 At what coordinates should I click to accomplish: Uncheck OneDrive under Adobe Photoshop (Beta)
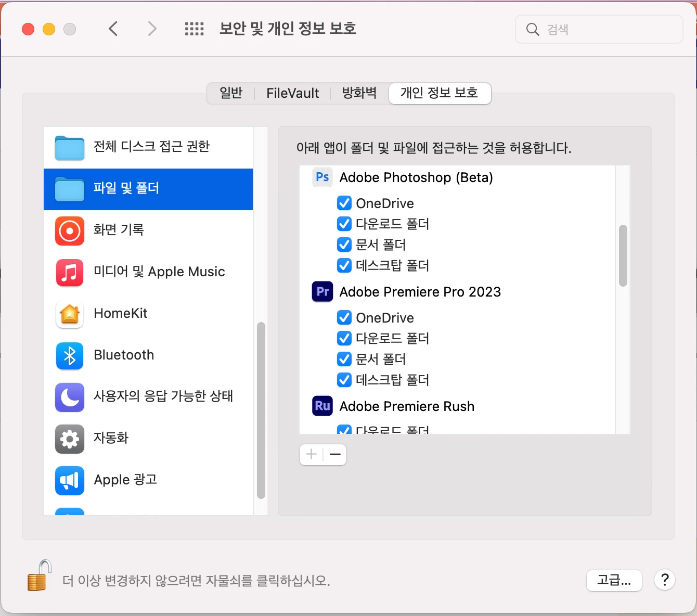(x=344, y=203)
